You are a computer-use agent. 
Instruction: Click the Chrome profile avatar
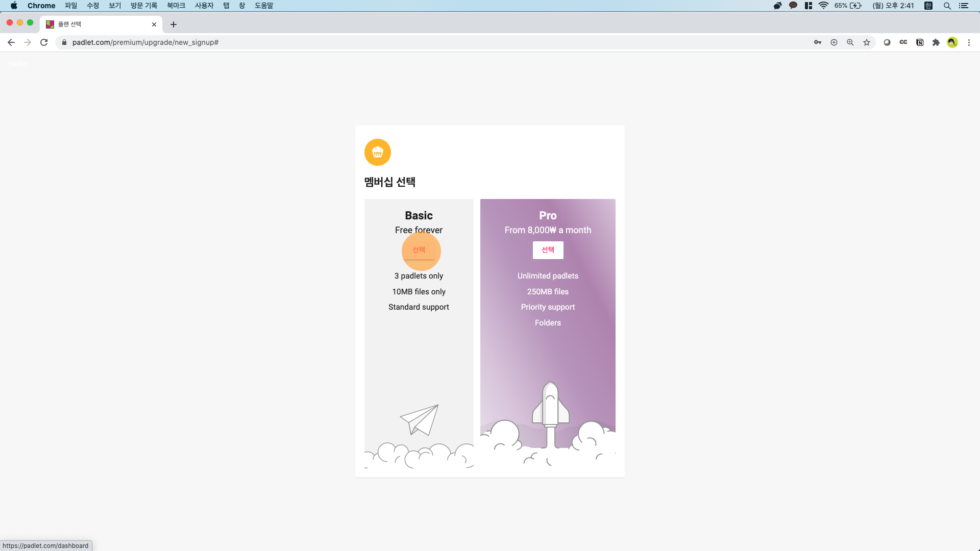952,42
